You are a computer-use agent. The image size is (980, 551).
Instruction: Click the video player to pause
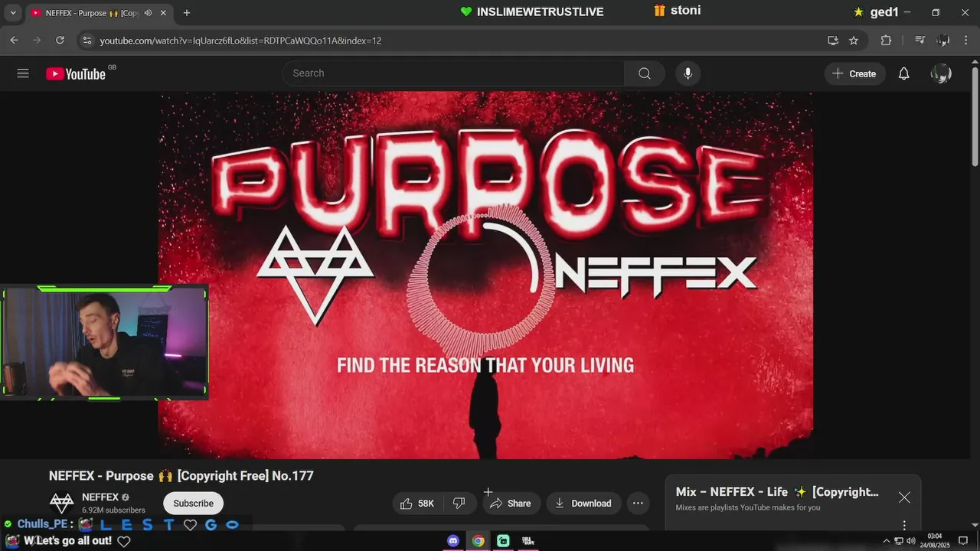pos(485,275)
